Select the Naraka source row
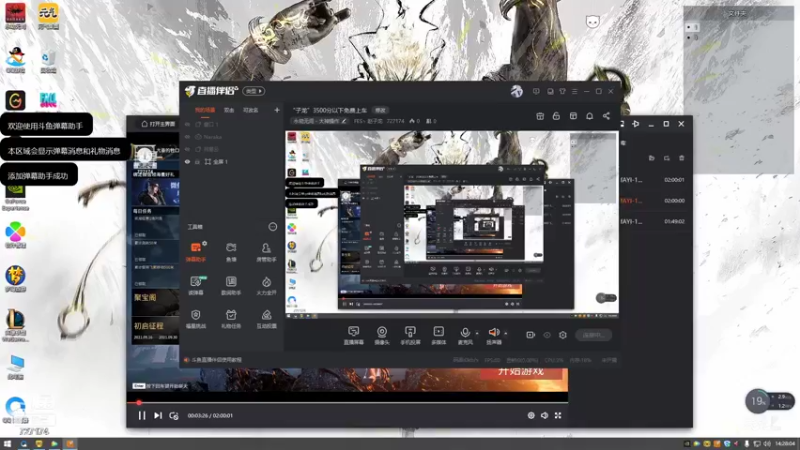Image resolution: width=800 pixels, height=450 pixels. coord(231,137)
